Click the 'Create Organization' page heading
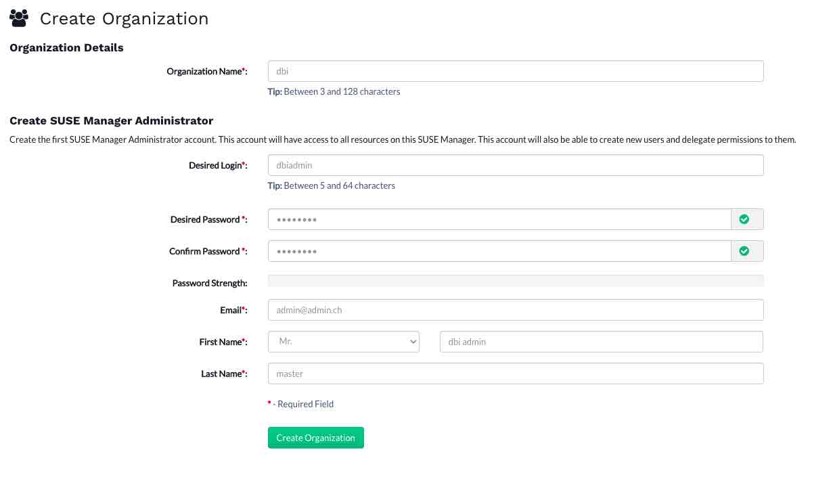Viewport: 833px width, 504px height. (124, 19)
